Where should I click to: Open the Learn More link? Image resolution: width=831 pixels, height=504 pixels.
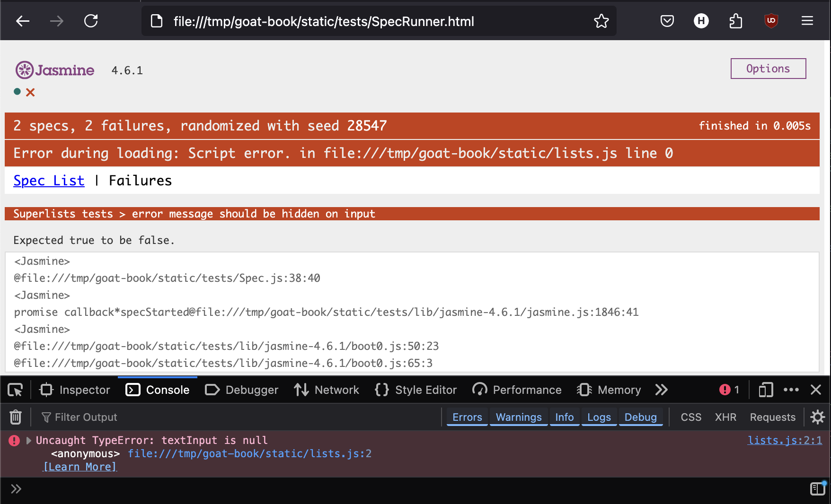[x=80, y=467]
